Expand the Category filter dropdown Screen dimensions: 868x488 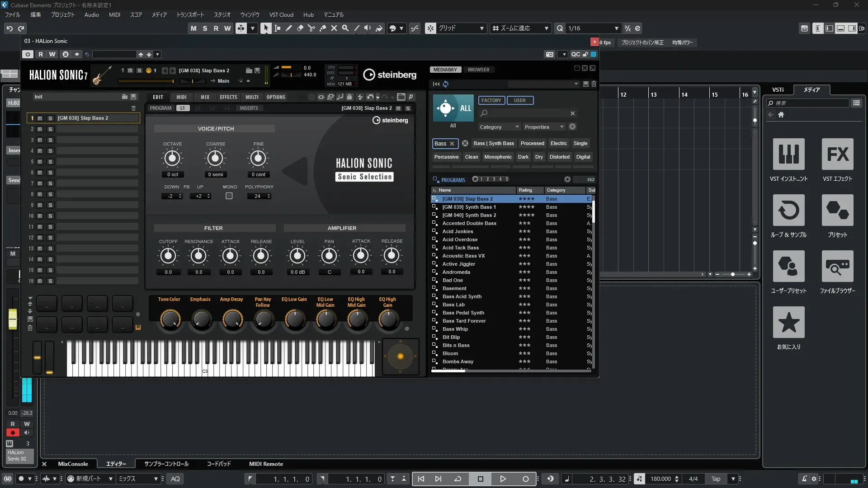pos(499,127)
